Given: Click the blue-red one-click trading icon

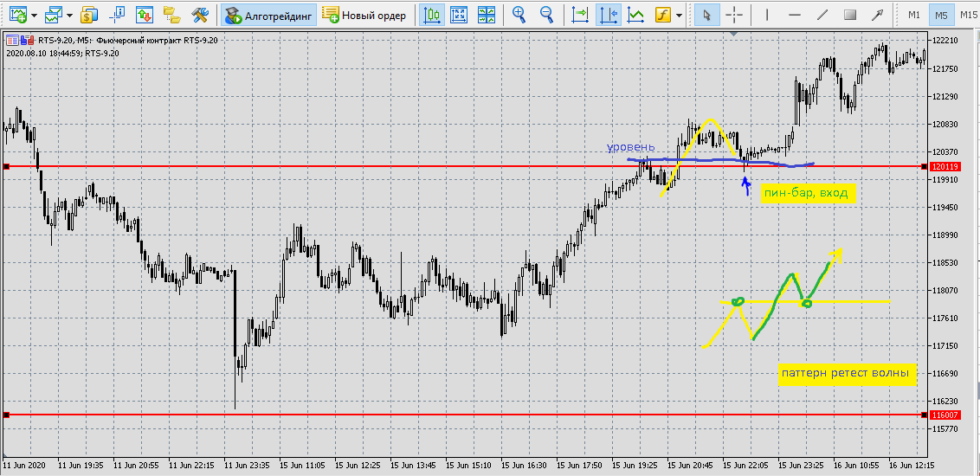Looking at the screenshot, I should pyautogui.click(x=26, y=41).
